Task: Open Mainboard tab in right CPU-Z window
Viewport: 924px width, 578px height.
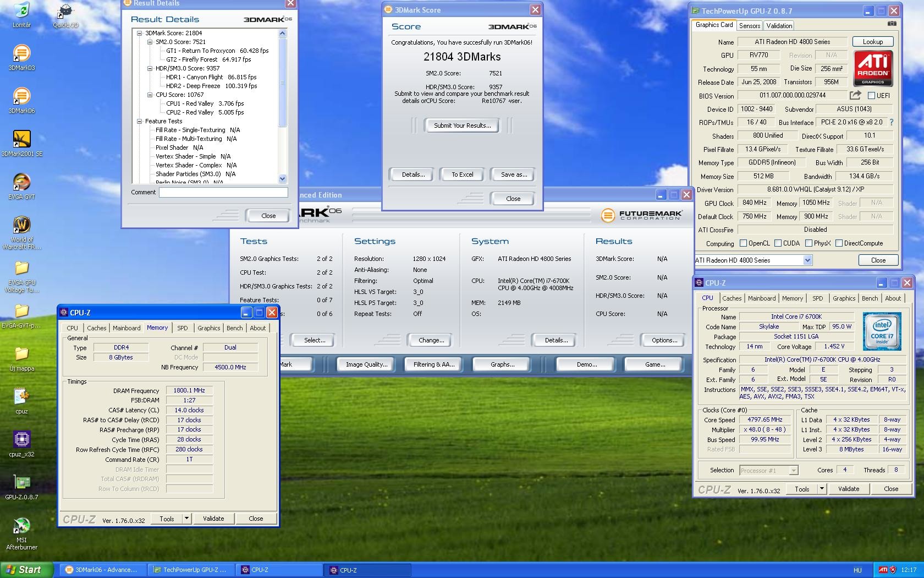Action: (762, 298)
